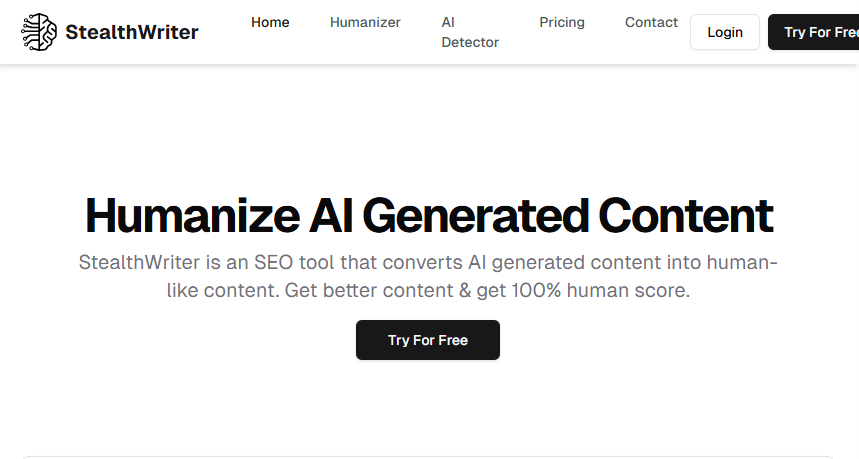
Task: Click the word Generated in the headline
Action: pos(476,216)
